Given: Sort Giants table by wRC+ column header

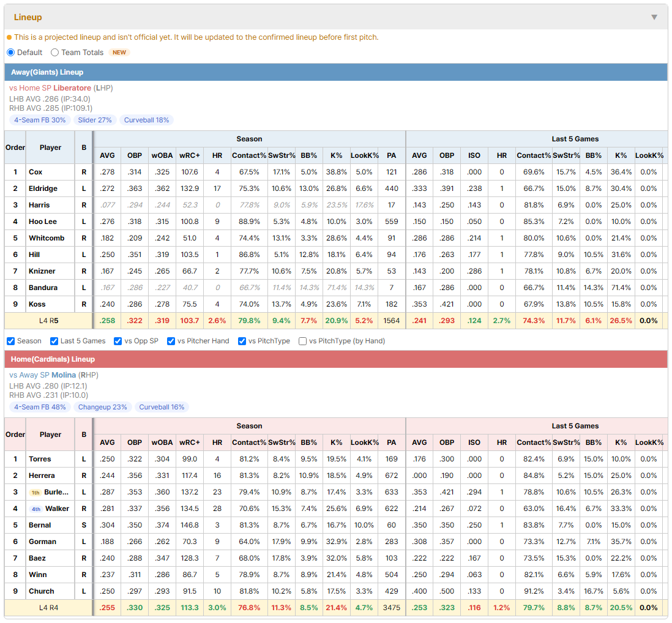Looking at the screenshot, I should [x=190, y=155].
